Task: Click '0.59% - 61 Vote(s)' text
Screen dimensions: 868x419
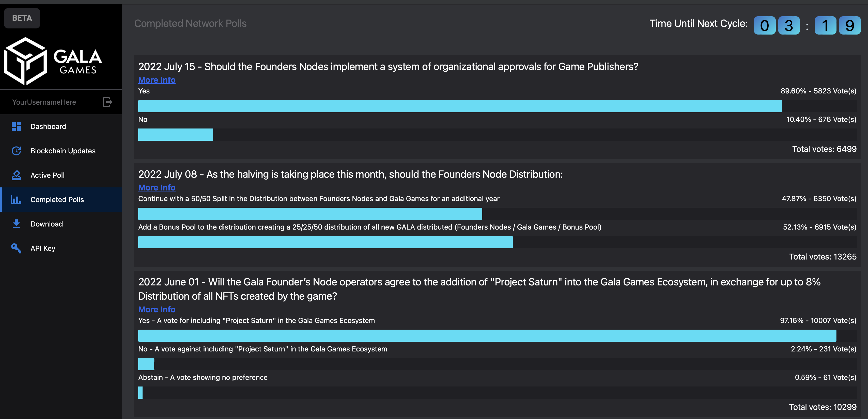Action: (826, 377)
